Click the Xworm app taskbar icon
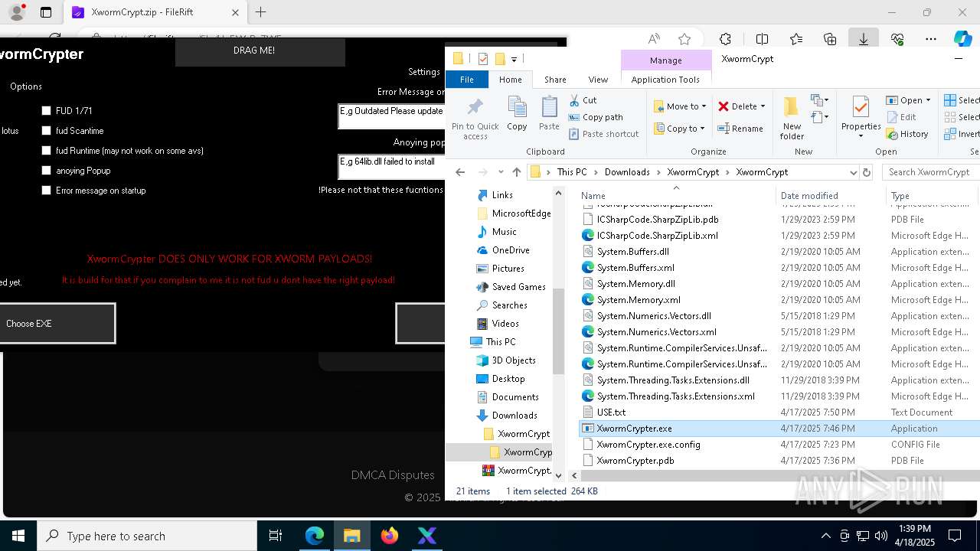This screenshot has height=551, width=980. (427, 536)
